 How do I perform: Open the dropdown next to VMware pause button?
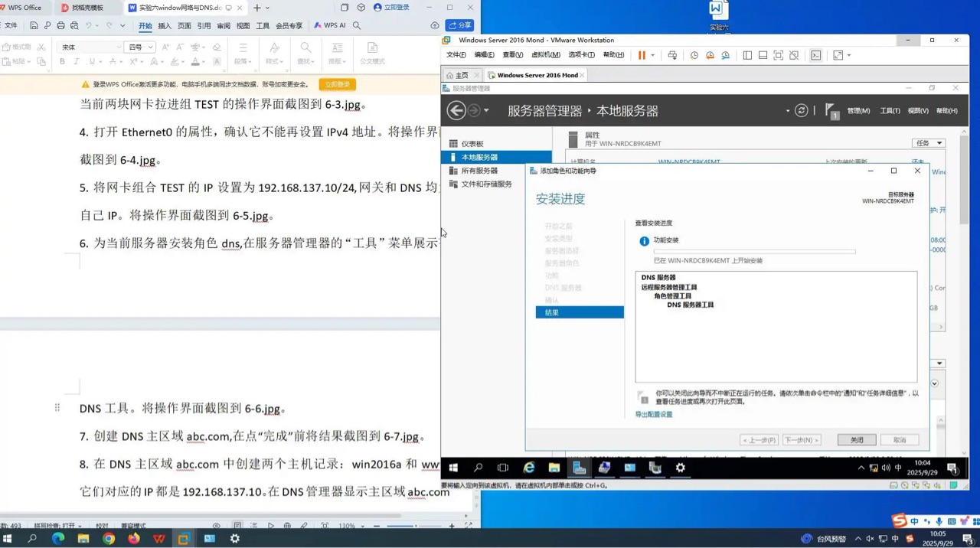point(652,55)
